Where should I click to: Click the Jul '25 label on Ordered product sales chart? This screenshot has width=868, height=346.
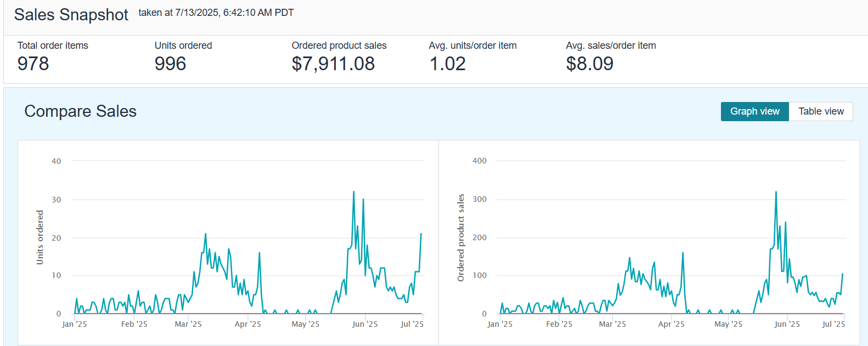[833, 324]
